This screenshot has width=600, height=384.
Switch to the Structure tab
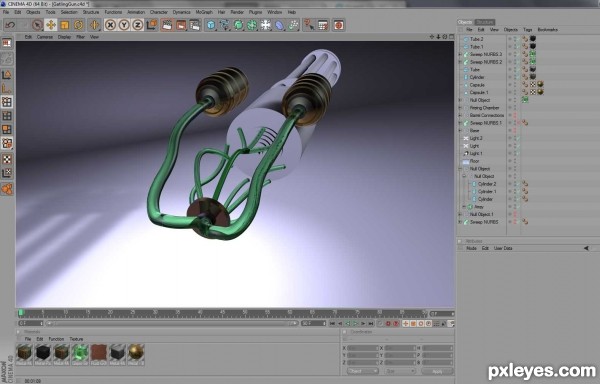(485, 22)
